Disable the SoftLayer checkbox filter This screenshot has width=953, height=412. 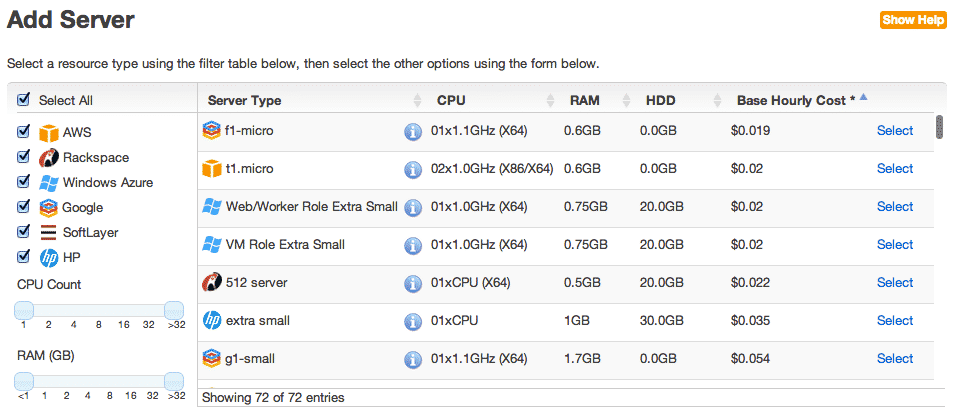[x=24, y=232]
